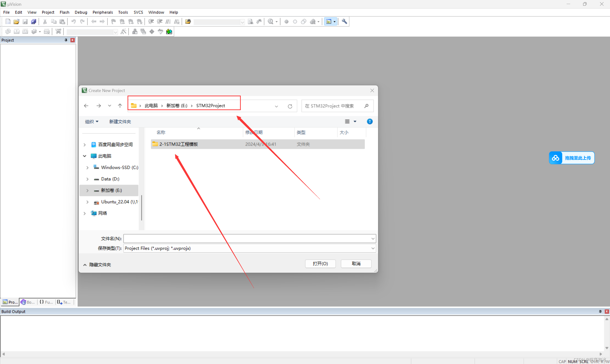The height and width of the screenshot is (364, 610).
Task: Pin the Project panel
Action: click(66, 40)
